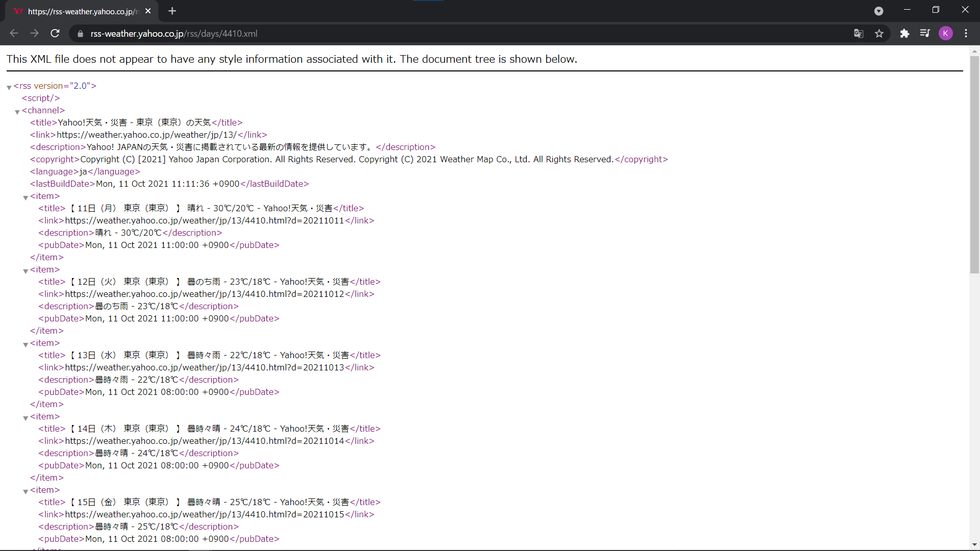
Task: Click the description 曇時々晴 - 24℃/18℃
Action: [x=137, y=453]
